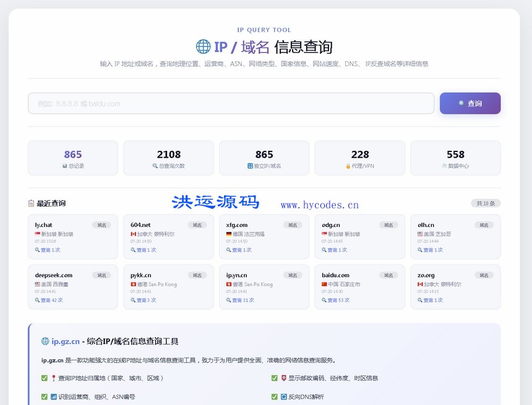Open the odg.cn recent query
The width and height of the screenshot is (532, 405).
click(360, 237)
